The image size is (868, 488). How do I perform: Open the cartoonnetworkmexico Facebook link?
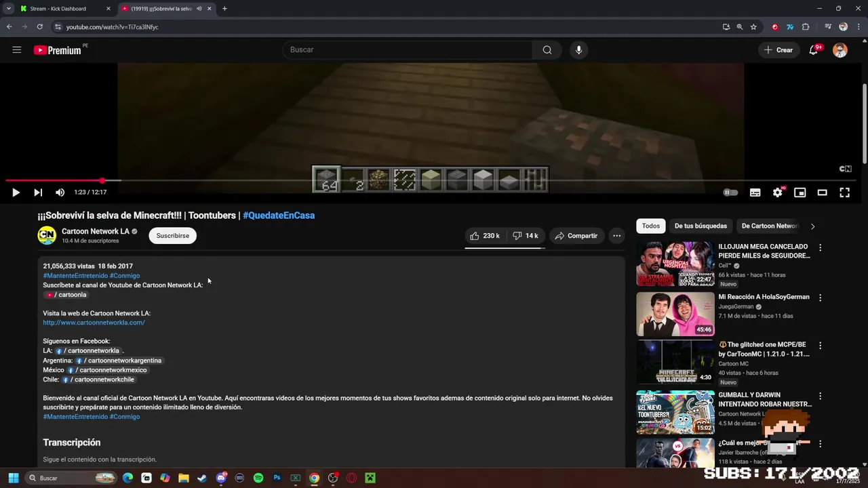tap(107, 370)
